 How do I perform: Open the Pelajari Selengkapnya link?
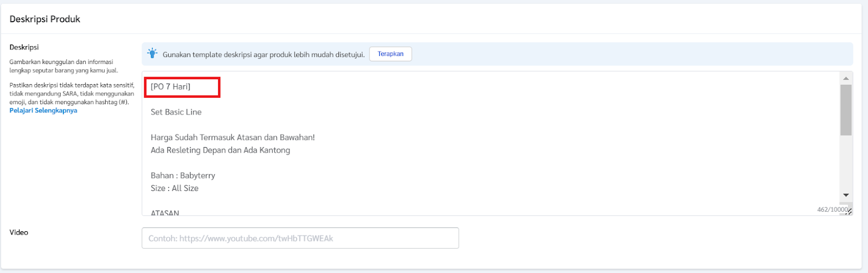43,111
